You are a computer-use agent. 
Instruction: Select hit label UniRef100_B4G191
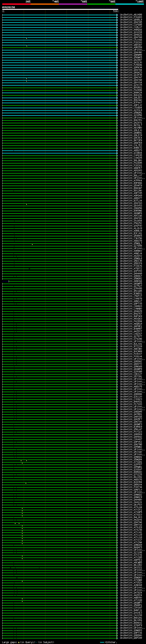point(131,95)
